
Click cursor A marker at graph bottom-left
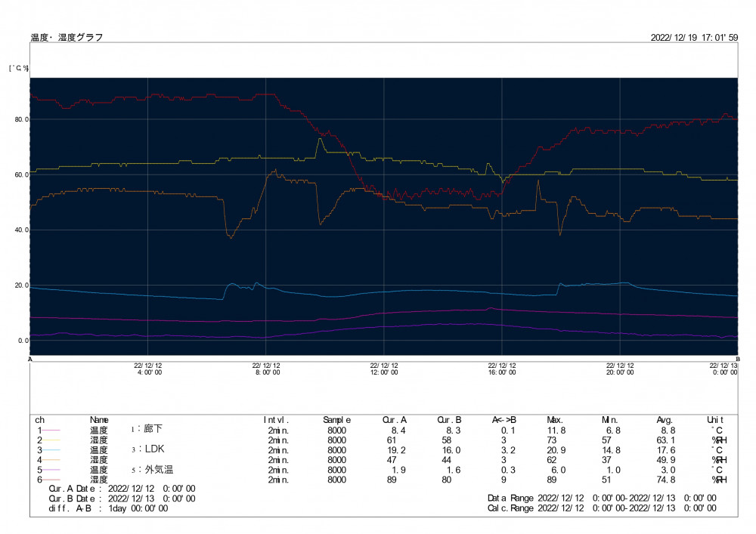pos(30,359)
